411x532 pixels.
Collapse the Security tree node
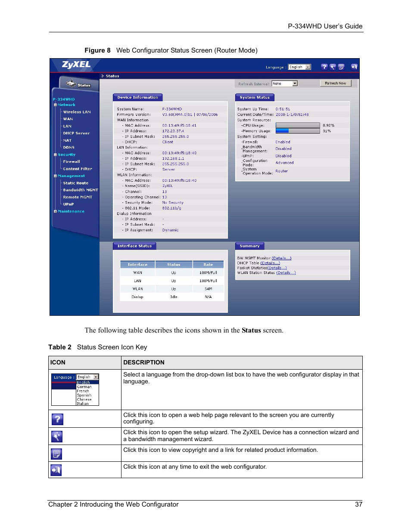[x=55, y=155]
